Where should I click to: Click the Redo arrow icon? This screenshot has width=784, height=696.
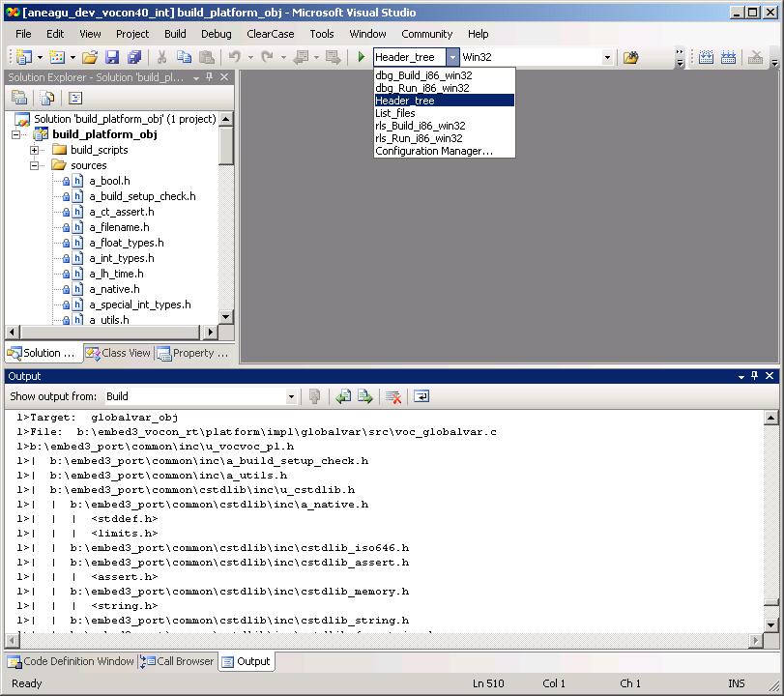coord(268,57)
